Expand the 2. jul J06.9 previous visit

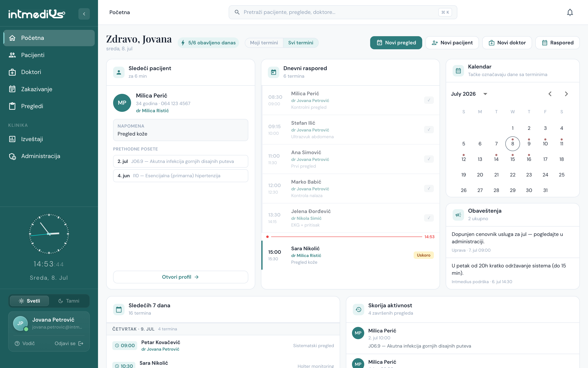tap(180, 161)
